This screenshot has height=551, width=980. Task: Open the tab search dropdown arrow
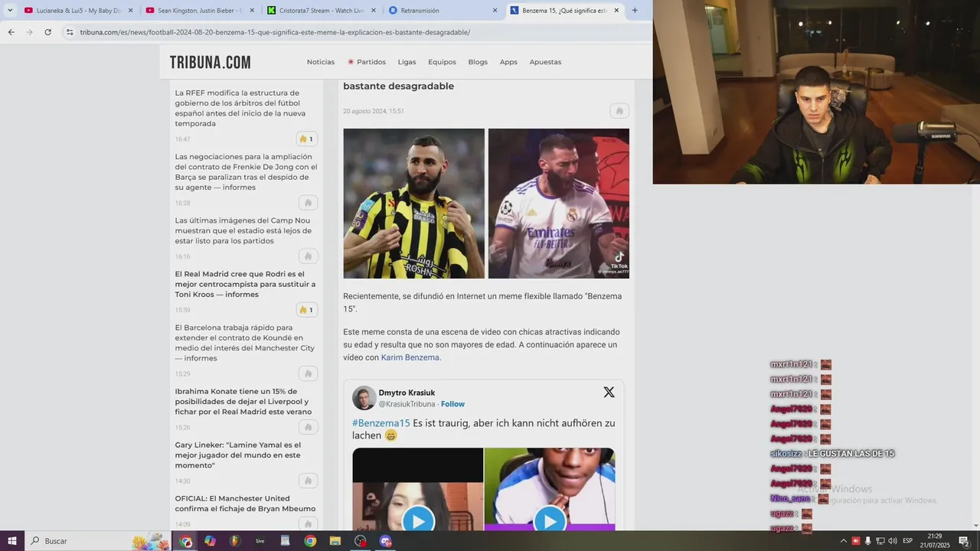click(10, 10)
